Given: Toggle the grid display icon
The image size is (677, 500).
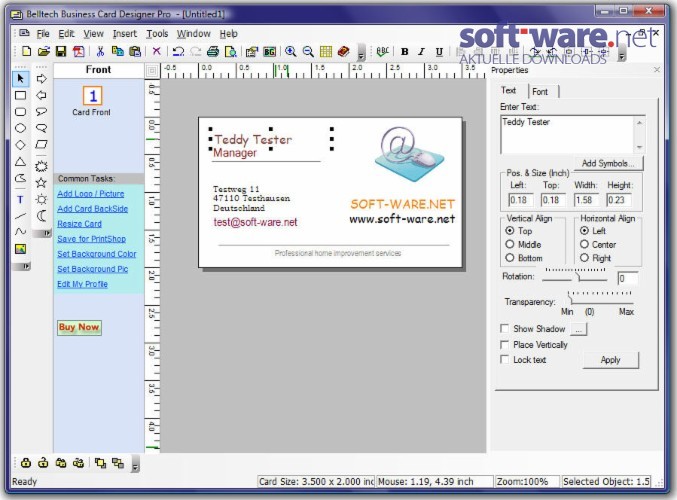Looking at the screenshot, I should [326, 52].
